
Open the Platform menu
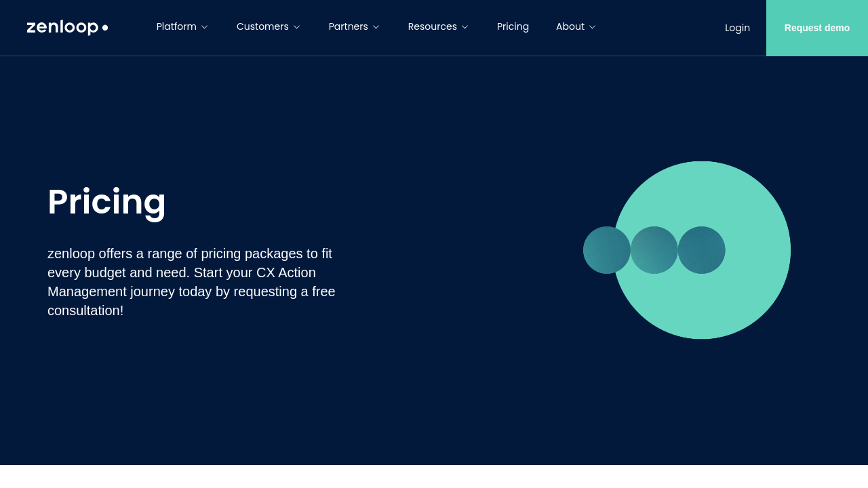click(x=176, y=26)
